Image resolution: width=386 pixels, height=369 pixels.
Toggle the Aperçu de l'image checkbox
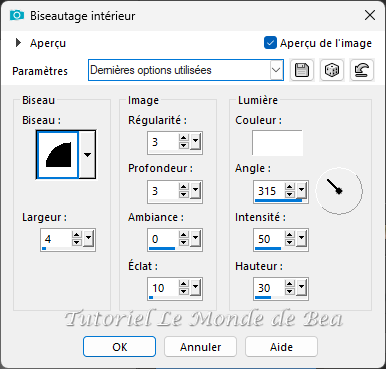pos(270,43)
